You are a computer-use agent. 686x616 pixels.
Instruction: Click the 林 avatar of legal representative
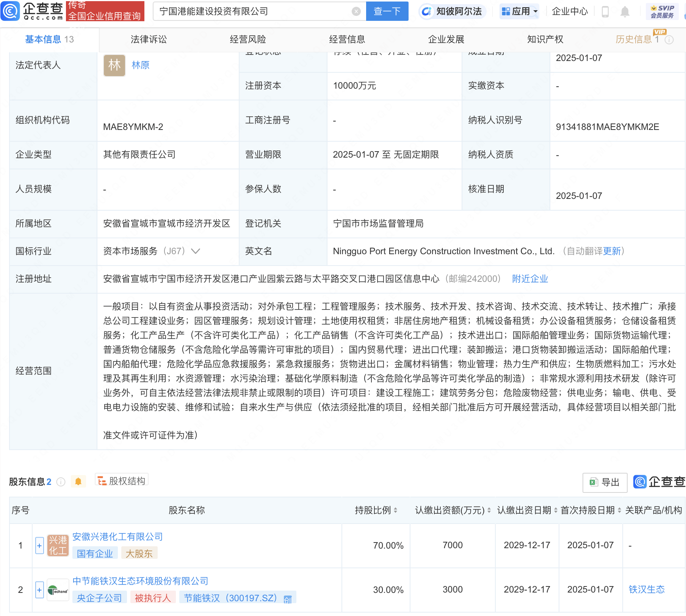pyautogui.click(x=114, y=65)
